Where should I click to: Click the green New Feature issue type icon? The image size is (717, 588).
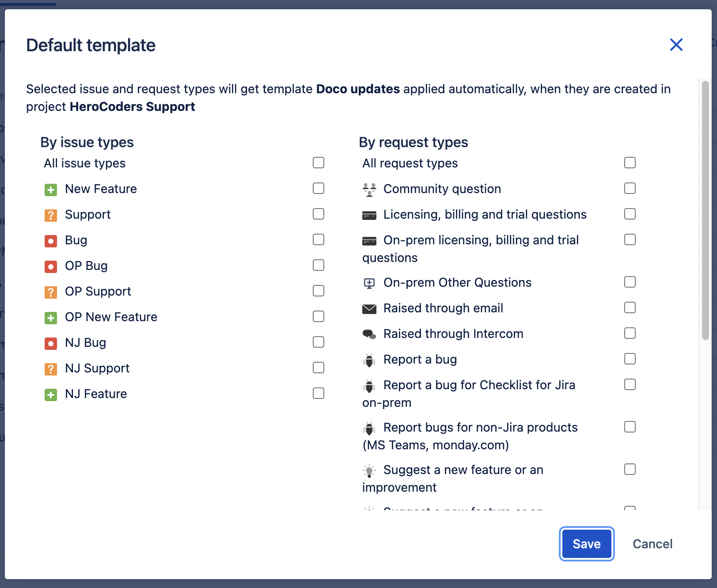pyautogui.click(x=51, y=190)
